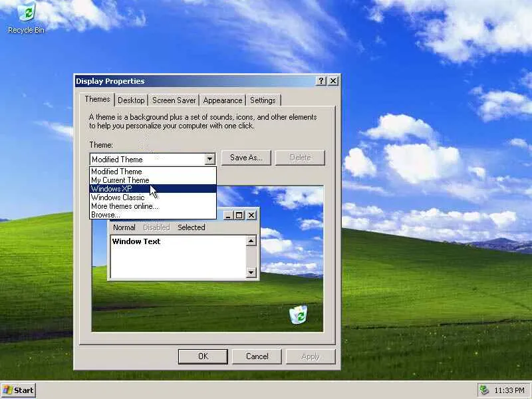
Task: Select Browse... in theme list
Action: click(153, 215)
